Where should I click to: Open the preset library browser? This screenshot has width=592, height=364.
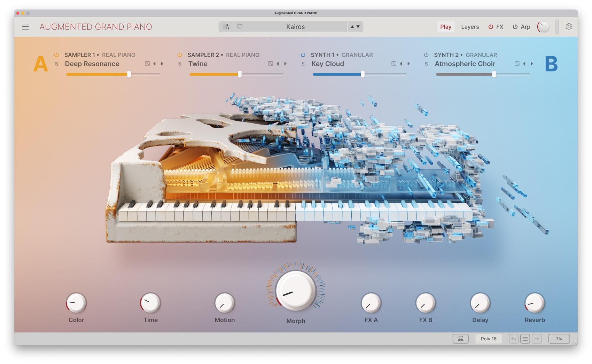click(x=226, y=26)
